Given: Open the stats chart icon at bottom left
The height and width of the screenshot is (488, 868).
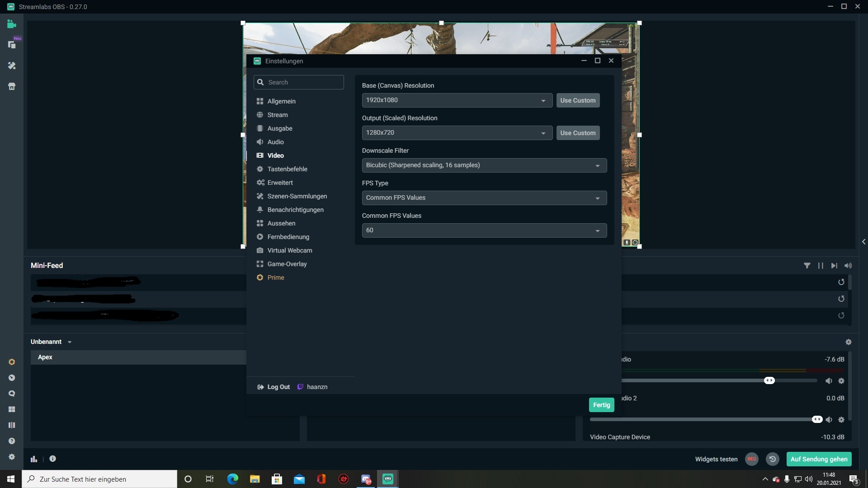Looking at the screenshot, I should [x=34, y=459].
